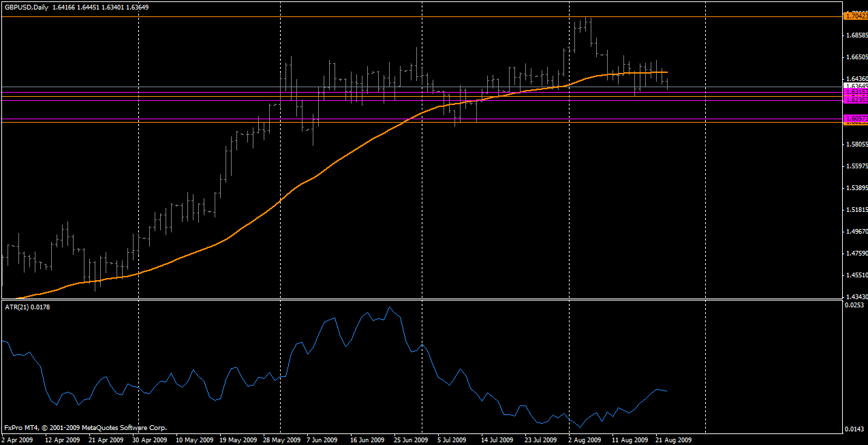Click the FxPro MT4 MetaQuotes copyright text
The height and width of the screenshot is (445, 868).
tap(85, 428)
